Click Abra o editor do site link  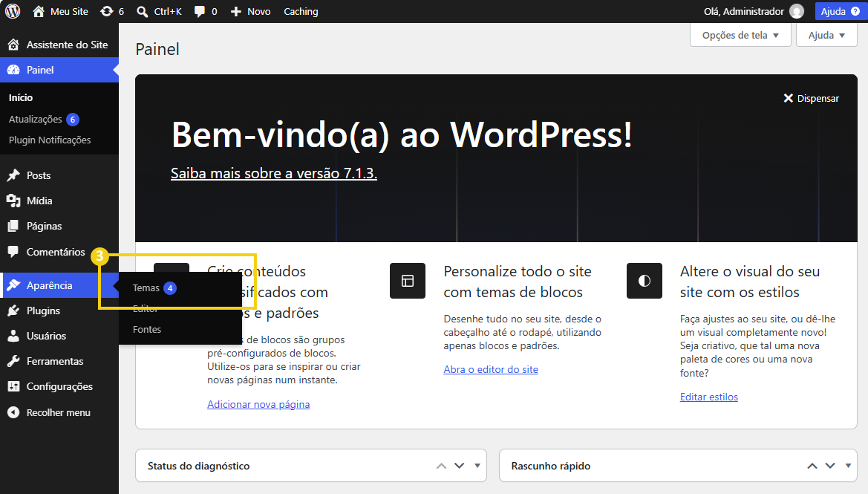tap(491, 369)
